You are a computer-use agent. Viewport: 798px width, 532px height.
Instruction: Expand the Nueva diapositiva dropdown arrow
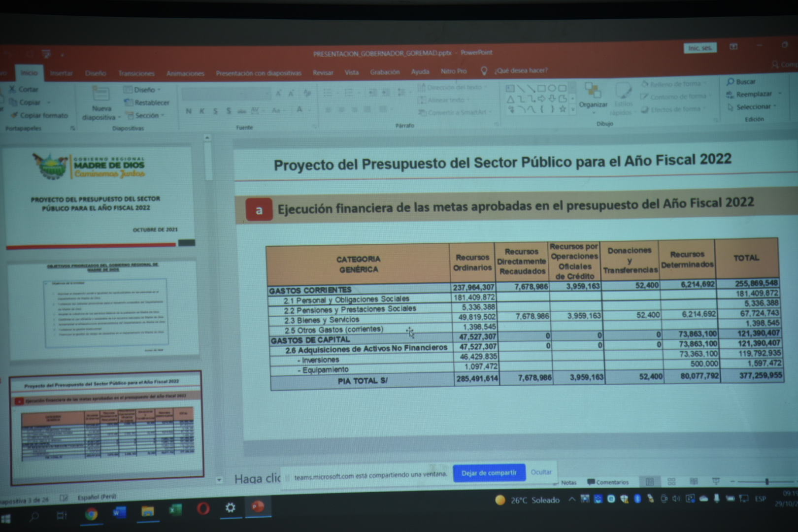[x=119, y=117]
